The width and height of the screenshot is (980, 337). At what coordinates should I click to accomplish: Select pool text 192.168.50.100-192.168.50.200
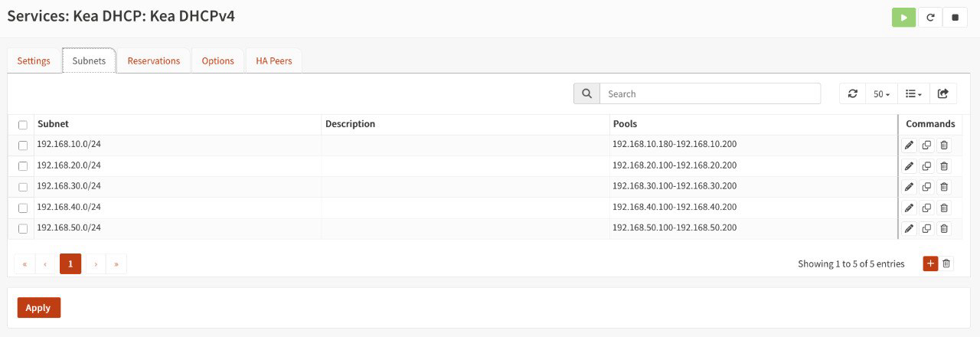point(675,227)
